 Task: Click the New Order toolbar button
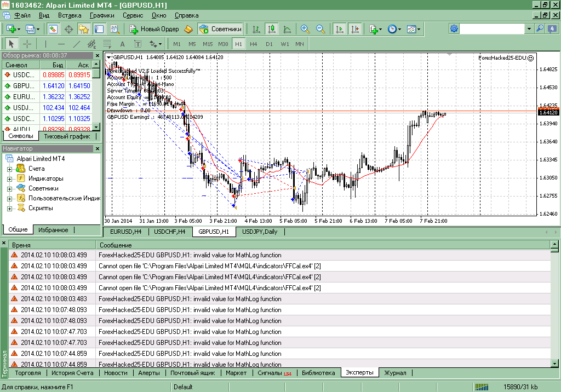pos(154,29)
